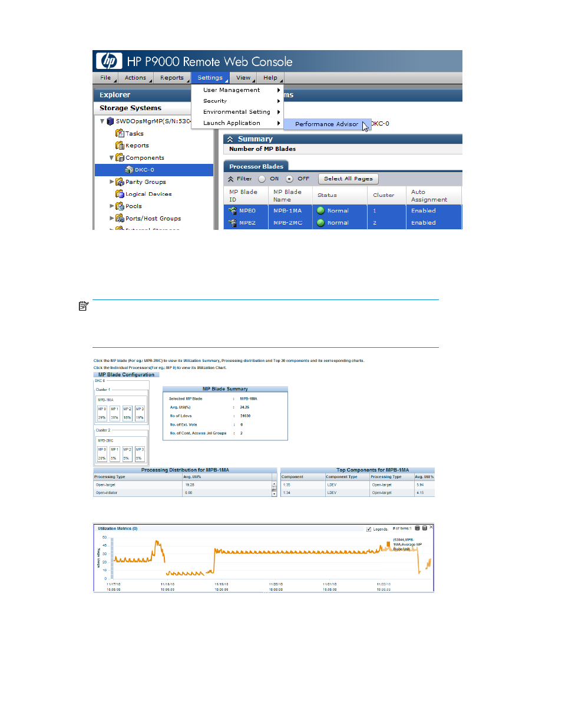Click the Ports/Host Groups icon
Screen dimensions: 562x728
coord(120,219)
